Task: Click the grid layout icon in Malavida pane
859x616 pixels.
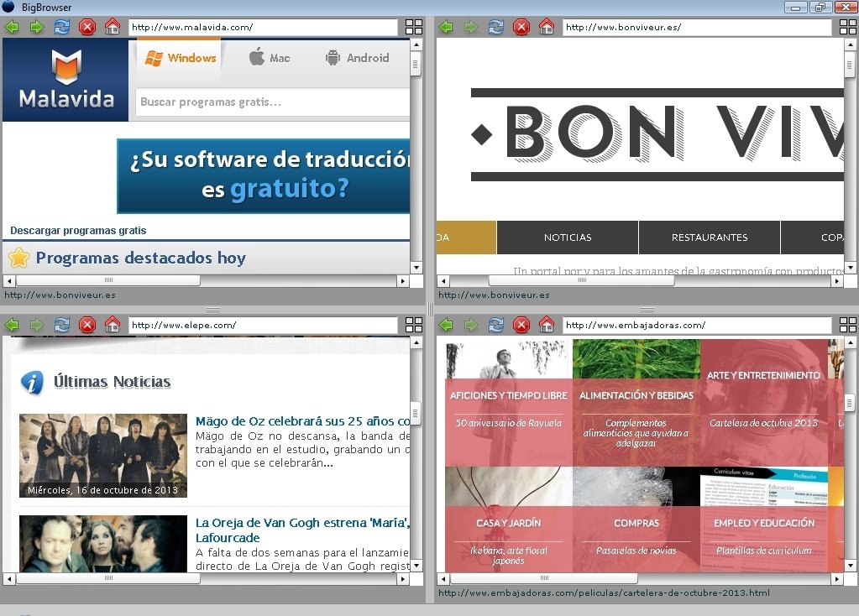Action: pyautogui.click(x=414, y=27)
